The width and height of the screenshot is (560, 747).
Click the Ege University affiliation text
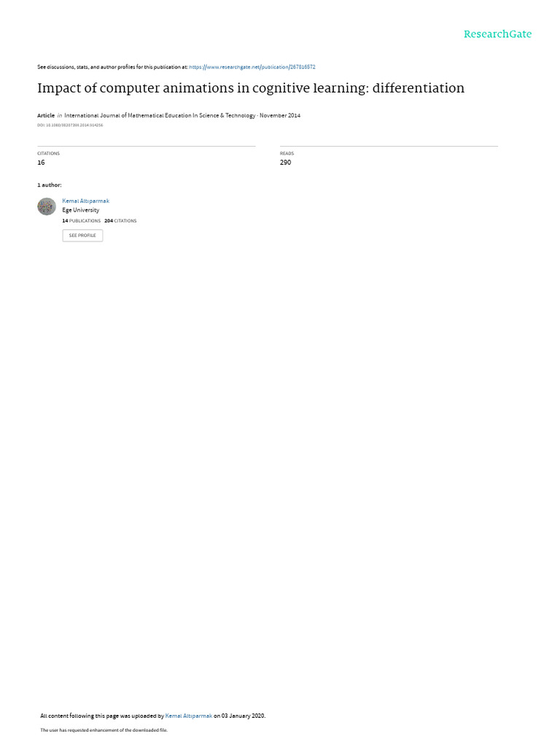click(80, 210)
